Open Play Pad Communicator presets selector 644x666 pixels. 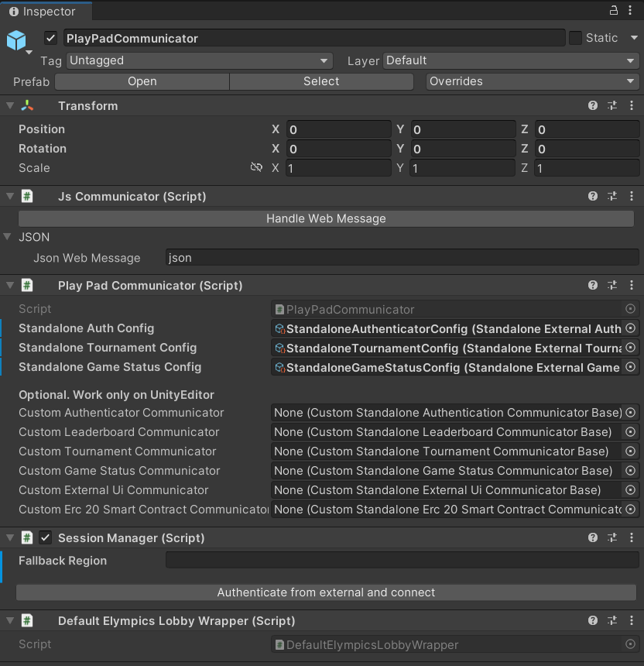click(x=612, y=286)
